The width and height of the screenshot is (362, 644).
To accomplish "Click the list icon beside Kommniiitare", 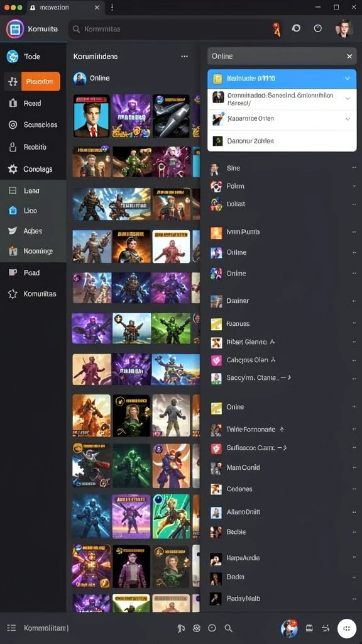I will point(11,628).
